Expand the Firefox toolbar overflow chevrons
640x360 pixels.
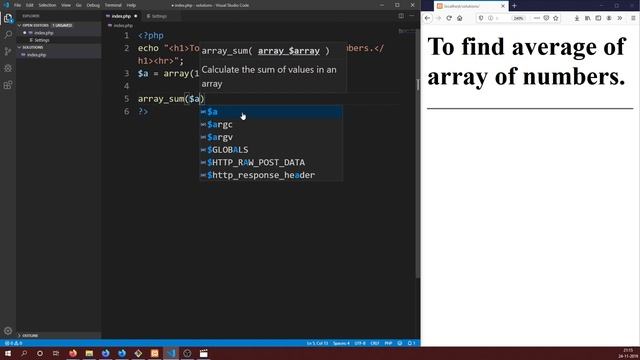pos(620,18)
